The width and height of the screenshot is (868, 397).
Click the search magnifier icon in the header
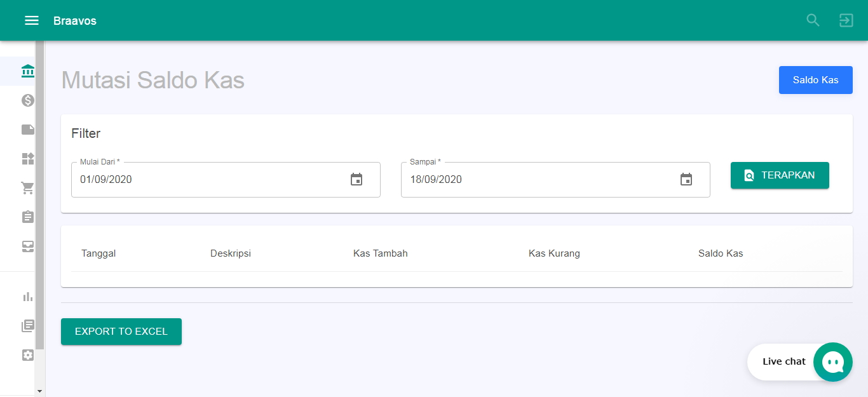[x=813, y=20]
